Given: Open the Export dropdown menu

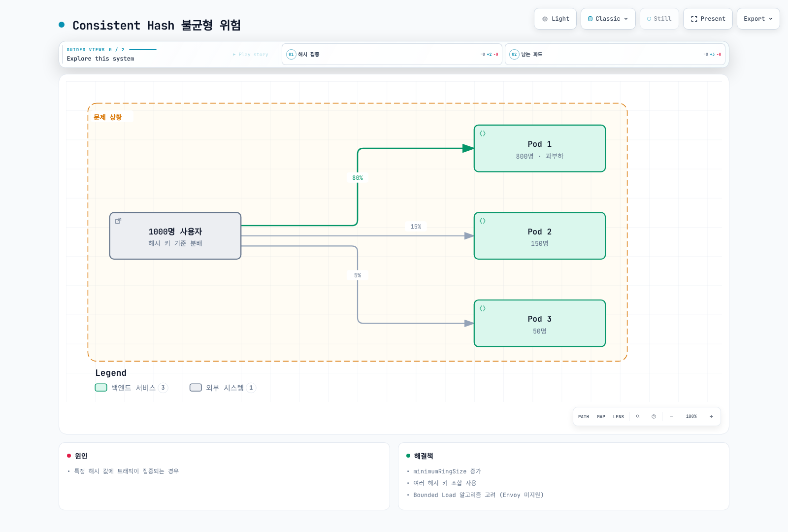Looking at the screenshot, I should coord(758,19).
